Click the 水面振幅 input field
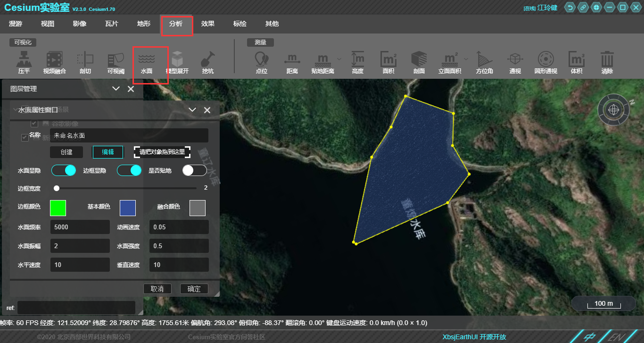The height and width of the screenshot is (343, 644). [x=80, y=246]
